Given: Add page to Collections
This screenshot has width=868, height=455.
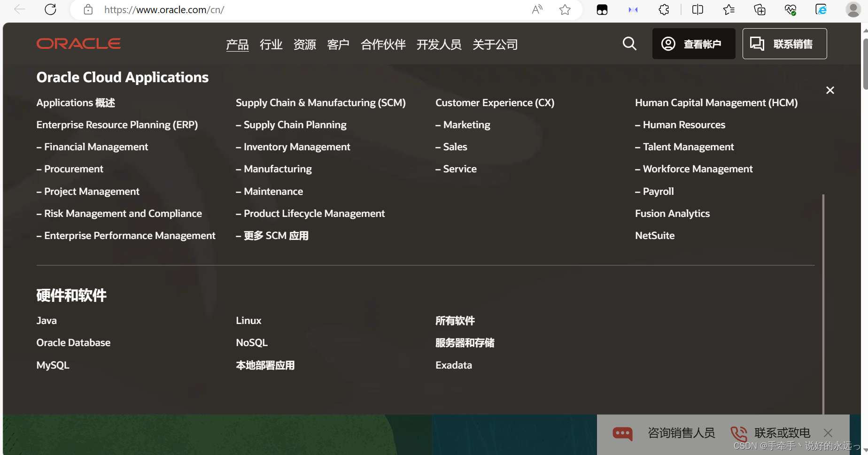Looking at the screenshot, I should [x=759, y=9].
